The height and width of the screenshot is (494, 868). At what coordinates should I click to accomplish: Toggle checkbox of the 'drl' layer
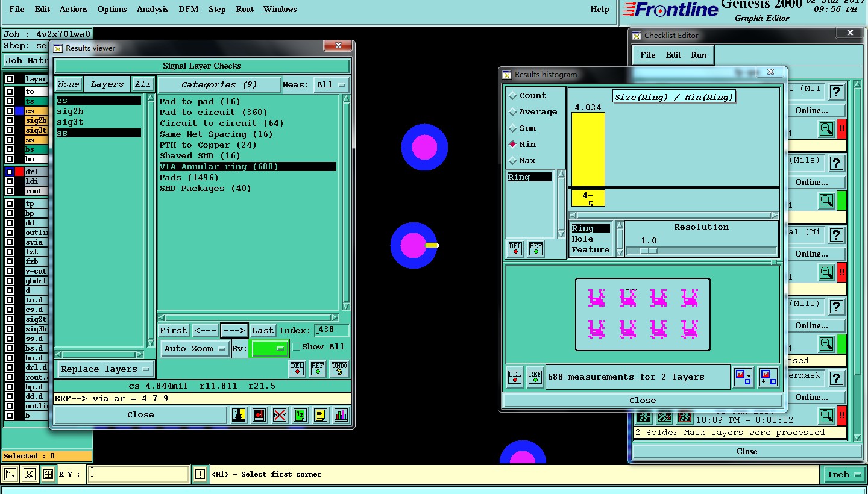10,172
